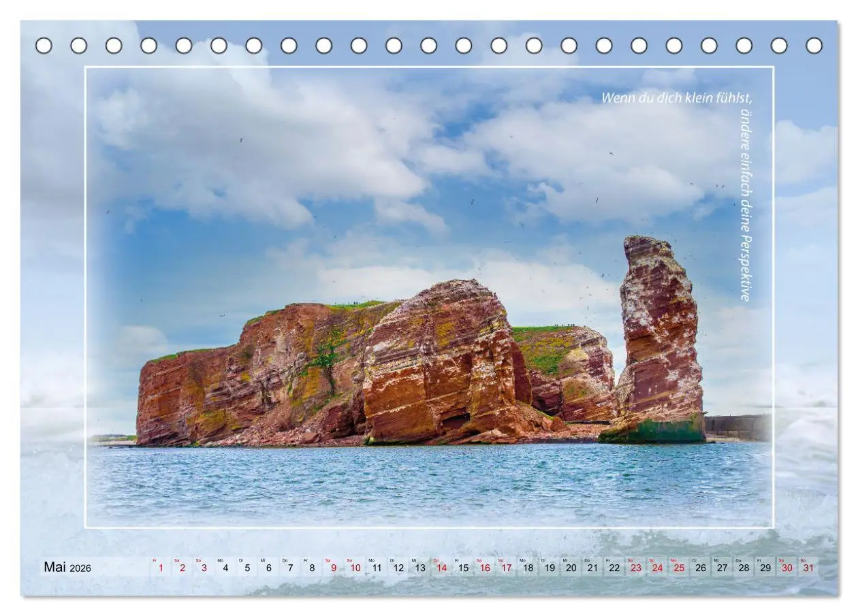Viewport: 858px width, 616px height.
Task: Click day 7 in the date row
Action: coord(290,567)
